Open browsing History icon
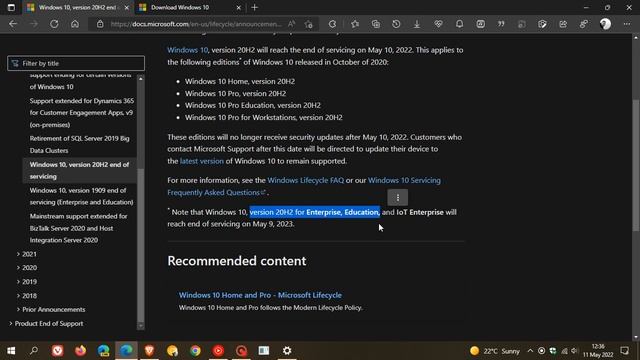The image size is (640, 360). click(396, 24)
